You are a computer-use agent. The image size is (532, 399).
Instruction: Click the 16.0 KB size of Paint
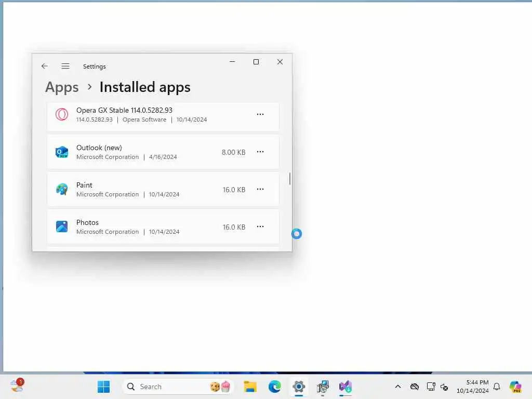pos(234,190)
